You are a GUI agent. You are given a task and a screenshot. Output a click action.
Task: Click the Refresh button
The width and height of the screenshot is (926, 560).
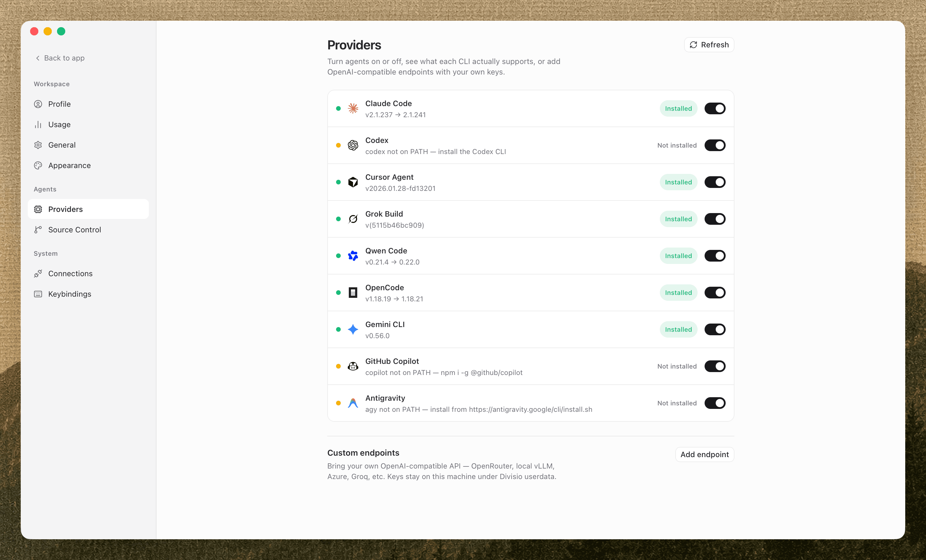[709, 45]
